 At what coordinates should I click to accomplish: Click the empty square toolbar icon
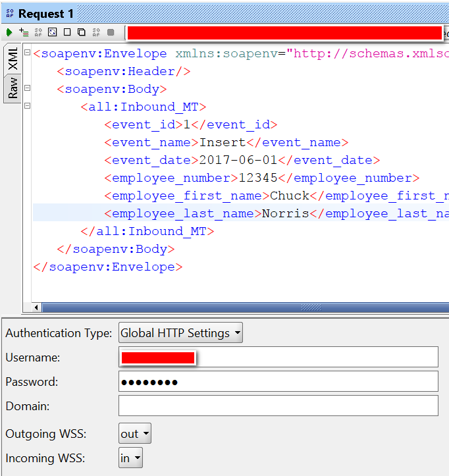tap(67, 32)
